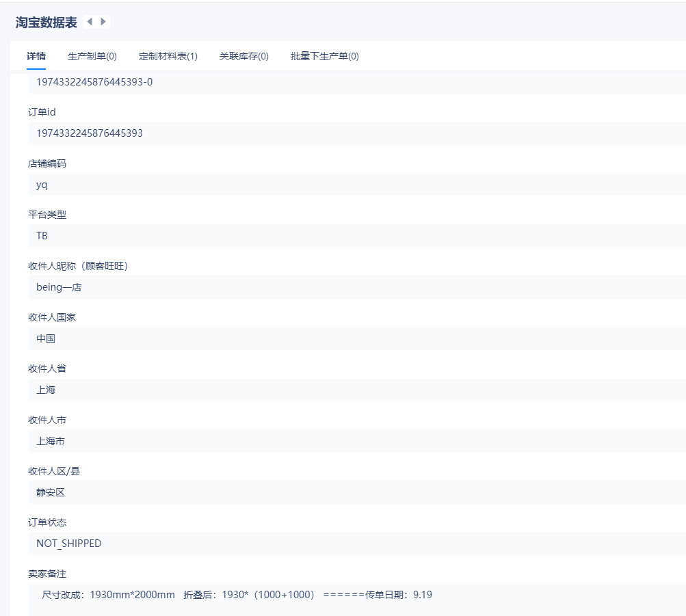This screenshot has height=616, width=686.
Task: Go to next record with right arrow
Action: [103, 22]
